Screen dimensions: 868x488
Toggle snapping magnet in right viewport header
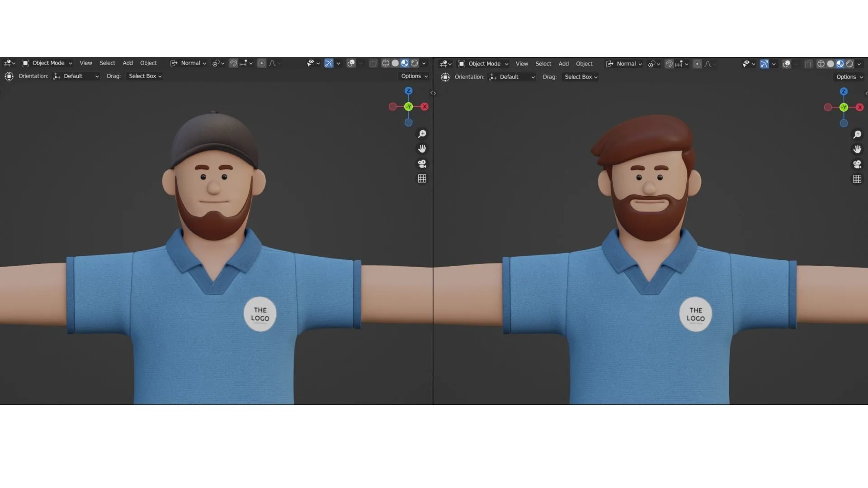(669, 64)
